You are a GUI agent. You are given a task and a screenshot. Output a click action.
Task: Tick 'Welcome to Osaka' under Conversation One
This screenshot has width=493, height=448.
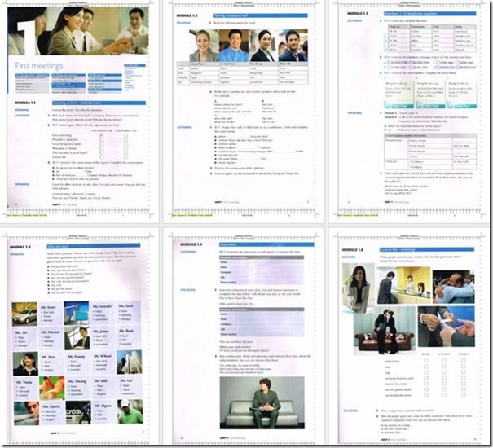click(x=101, y=148)
